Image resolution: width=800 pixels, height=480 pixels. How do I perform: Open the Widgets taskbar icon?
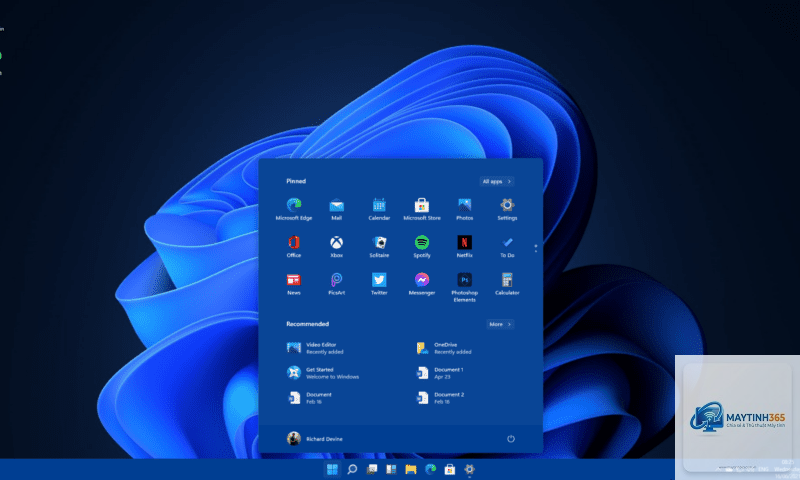pos(391,469)
